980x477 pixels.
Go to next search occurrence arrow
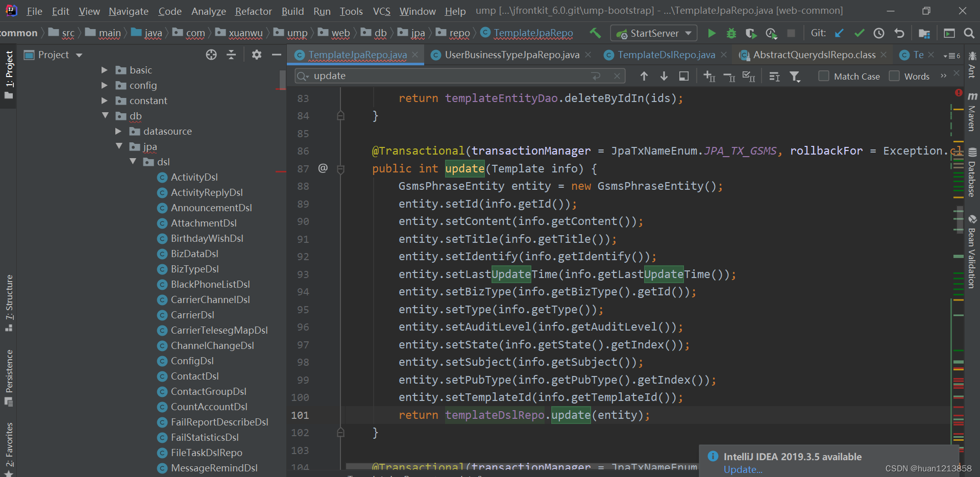pos(664,76)
